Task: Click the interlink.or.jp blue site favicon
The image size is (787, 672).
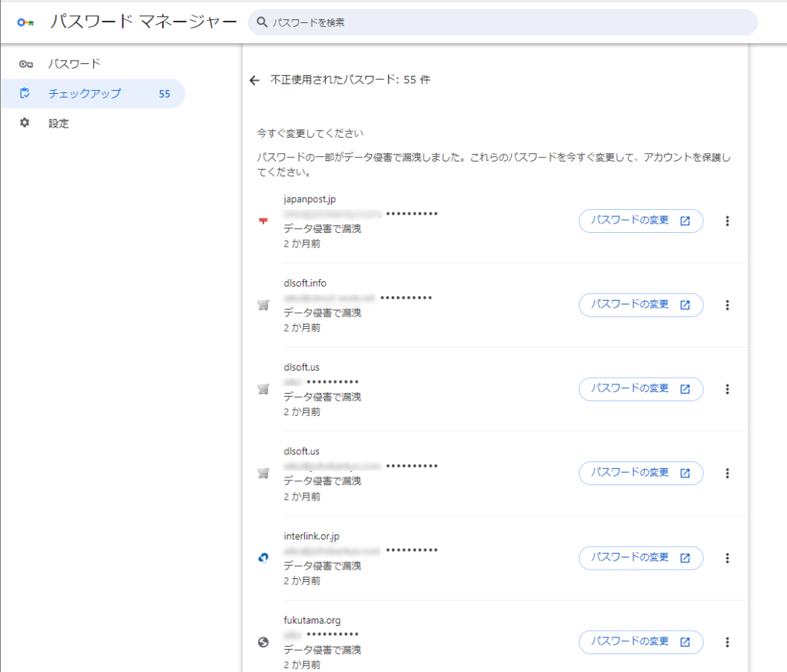Action: 264,558
